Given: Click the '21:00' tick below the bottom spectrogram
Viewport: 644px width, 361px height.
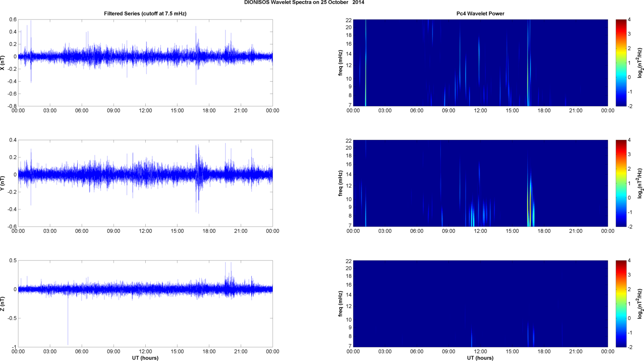Looking at the screenshot, I should coord(576,352).
